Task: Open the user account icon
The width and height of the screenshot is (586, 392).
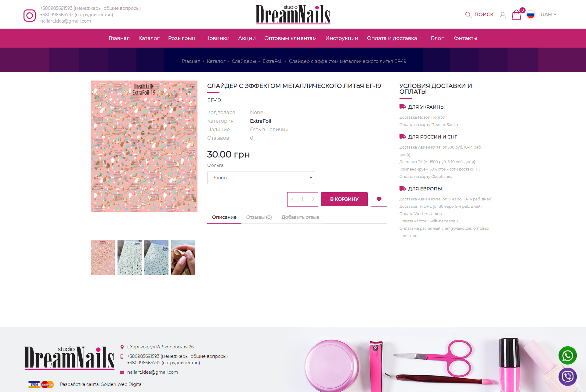Action: (x=502, y=15)
